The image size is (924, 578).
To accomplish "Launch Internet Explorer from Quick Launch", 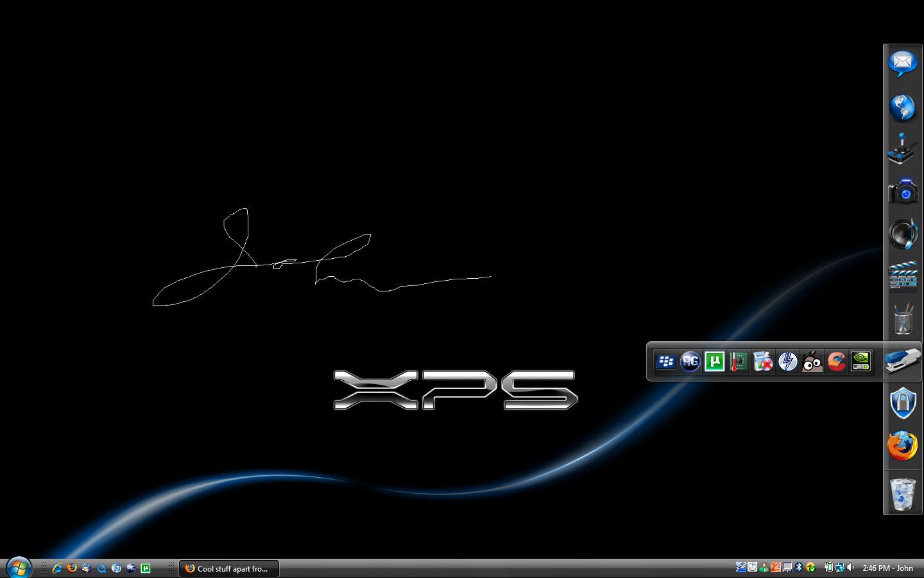I will coord(57,568).
